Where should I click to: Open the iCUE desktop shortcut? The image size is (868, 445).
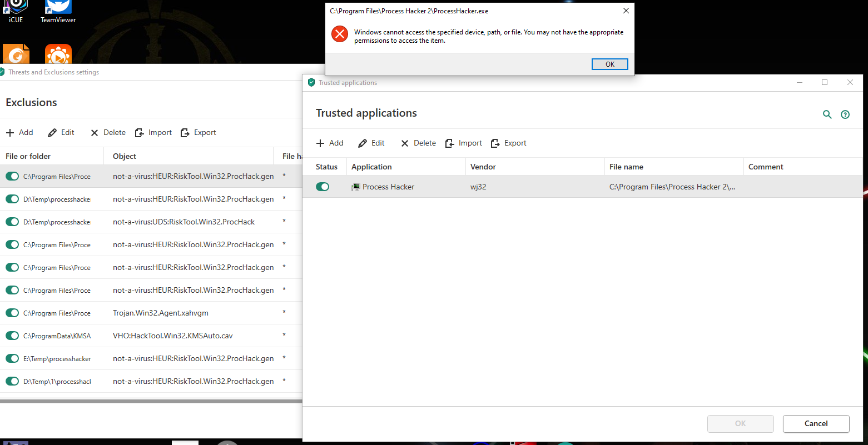pos(16,12)
